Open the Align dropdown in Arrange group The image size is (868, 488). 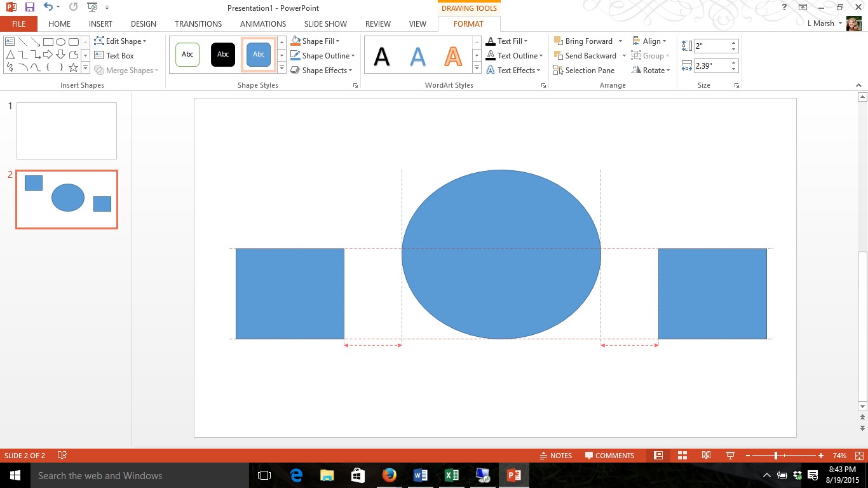pyautogui.click(x=649, y=41)
